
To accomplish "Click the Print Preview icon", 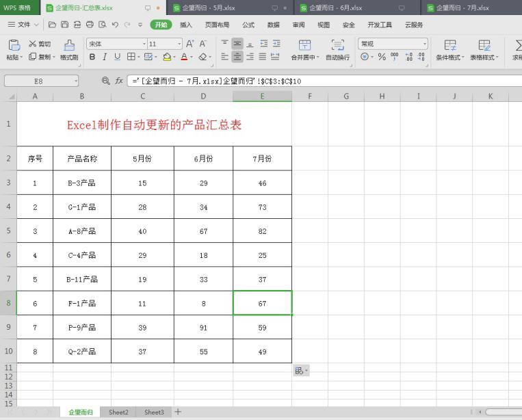I will tap(103, 25).
